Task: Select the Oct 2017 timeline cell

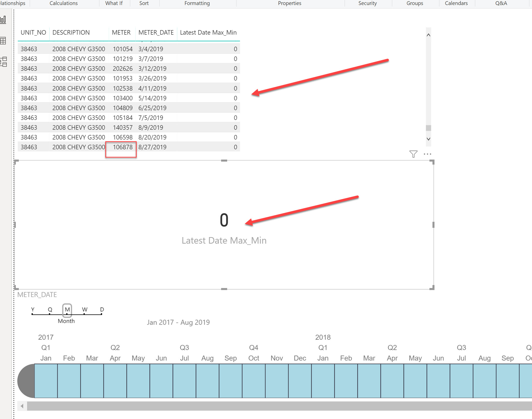Action: pos(254,381)
